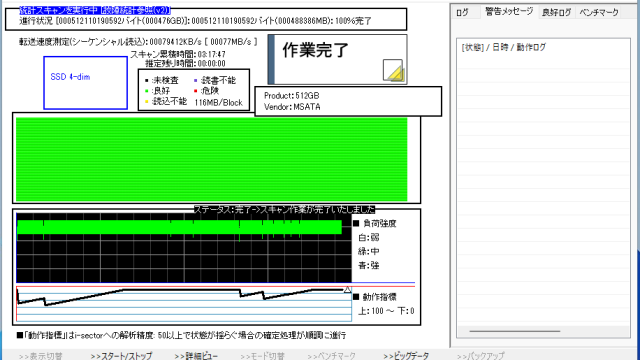Click the black square icon beside 負荷強度

coord(356,223)
